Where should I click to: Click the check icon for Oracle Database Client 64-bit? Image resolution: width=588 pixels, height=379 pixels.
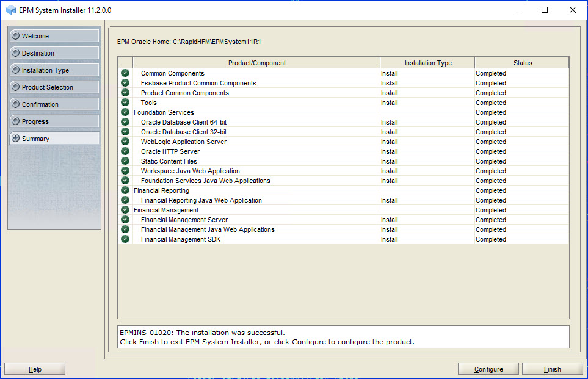[x=125, y=122]
